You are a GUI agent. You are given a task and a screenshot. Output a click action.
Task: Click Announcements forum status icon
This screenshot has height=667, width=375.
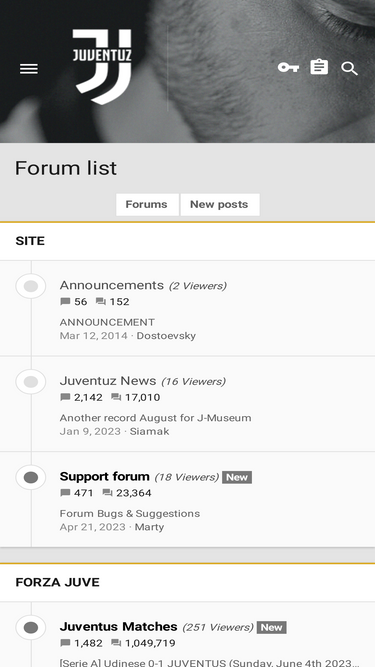(31, 286)
